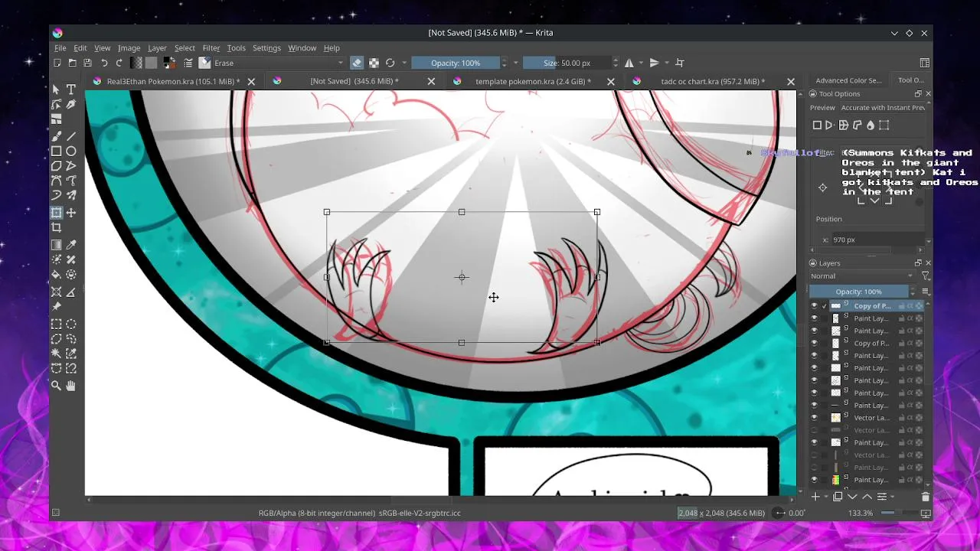Toggle Eraser mode button

357,63
